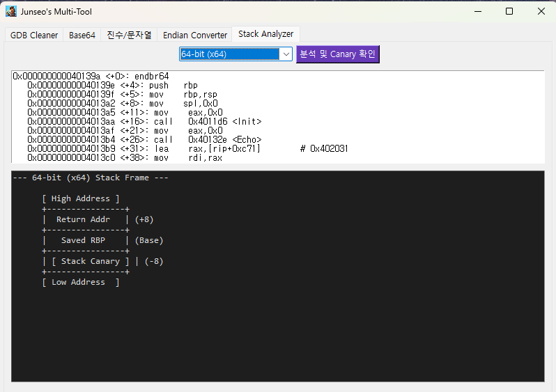Viewport: 556px width, 392px height.
Task: Click the '64-bit (x64) Stack Frame' header
Action: coord(91,178)
